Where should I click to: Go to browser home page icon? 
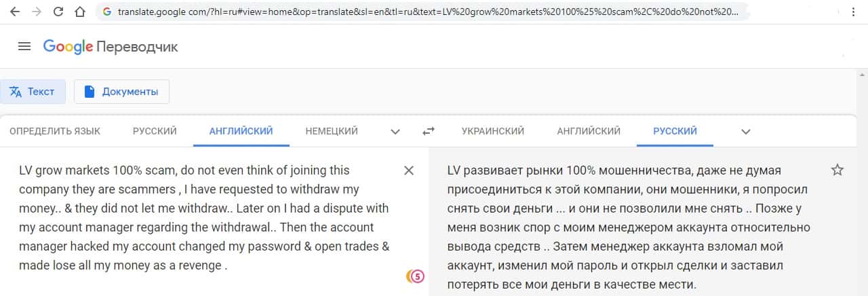[x=80, y=12]
